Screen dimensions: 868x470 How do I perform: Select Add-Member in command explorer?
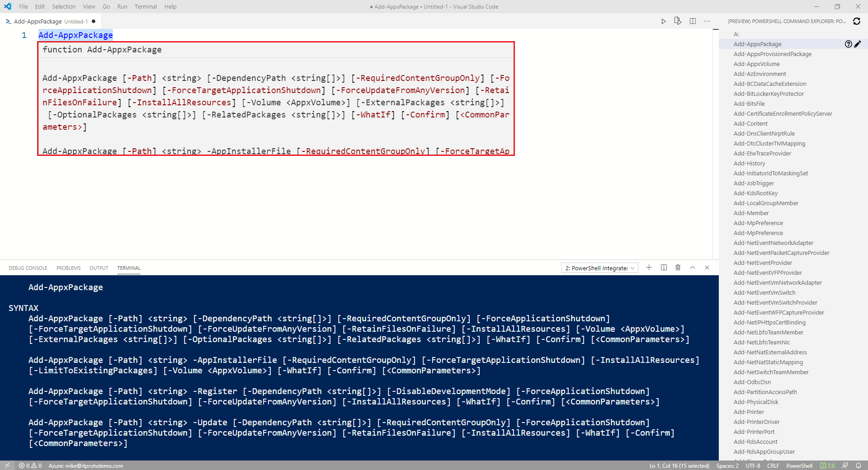[751, 213]
